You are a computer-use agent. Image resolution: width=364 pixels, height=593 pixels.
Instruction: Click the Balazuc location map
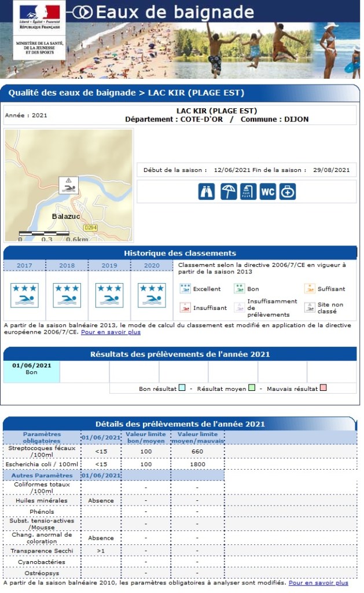pos(68,185)
